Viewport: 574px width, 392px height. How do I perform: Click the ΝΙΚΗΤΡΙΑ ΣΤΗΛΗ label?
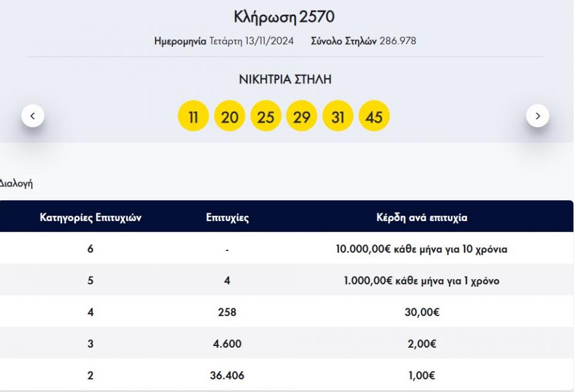(285, 79)
